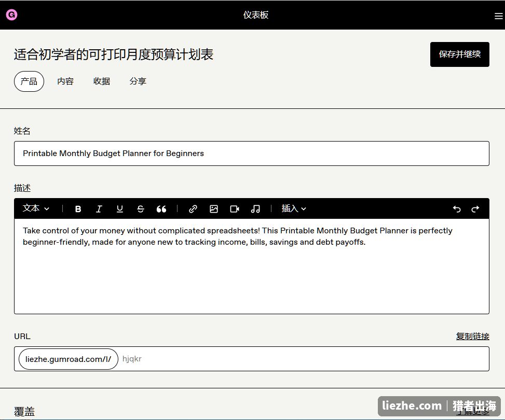Click inside the description text area
Image resolution: width=505 pixels, height=420 pixels.
[x=252, y=266]
